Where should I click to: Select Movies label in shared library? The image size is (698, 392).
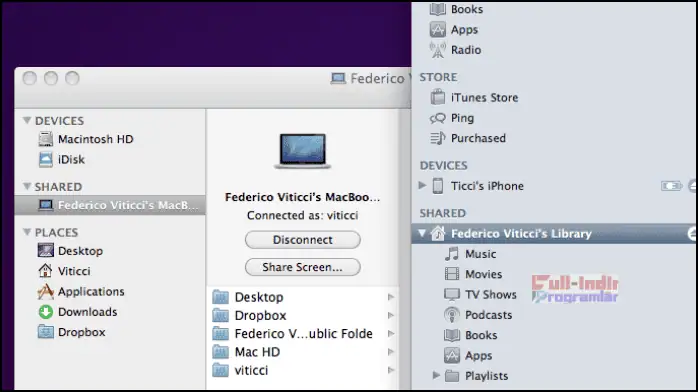point(484,274)
